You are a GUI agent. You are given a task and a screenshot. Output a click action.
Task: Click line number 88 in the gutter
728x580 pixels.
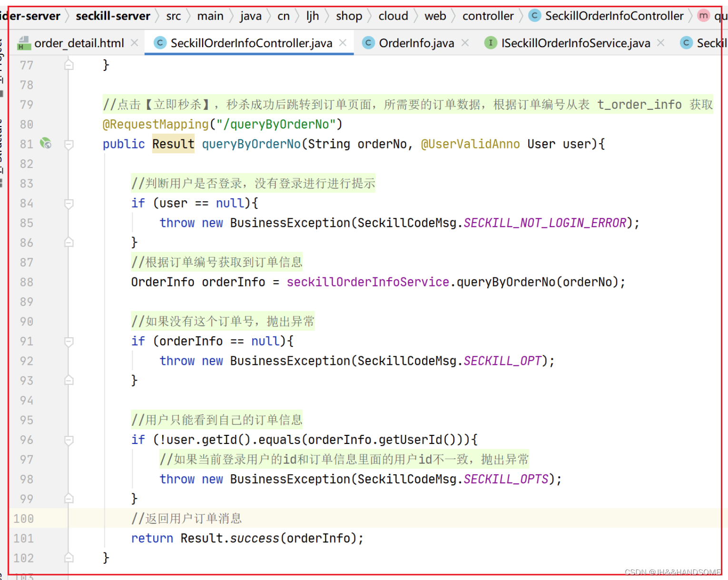coord(27,282)
